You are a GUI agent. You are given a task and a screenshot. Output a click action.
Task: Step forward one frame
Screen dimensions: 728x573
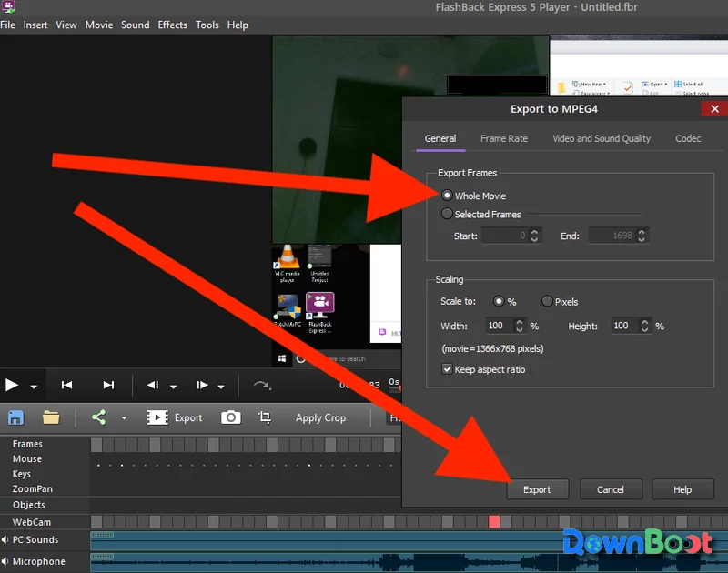(202, 385)
